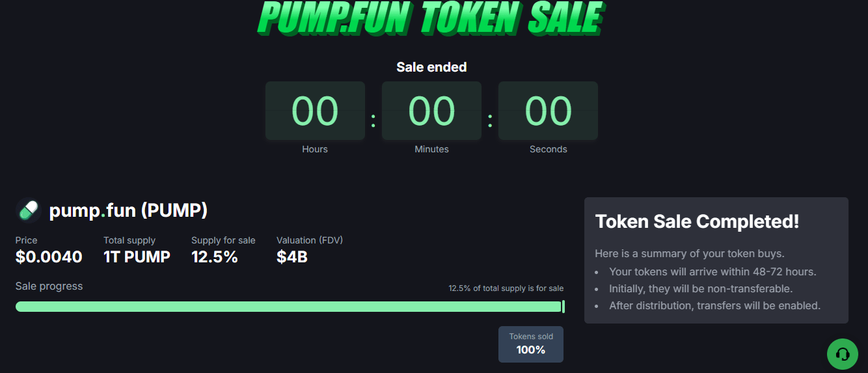868x373 pixels.
Task: Click the transfers enabled after distribution bullet
Action: 714,305
